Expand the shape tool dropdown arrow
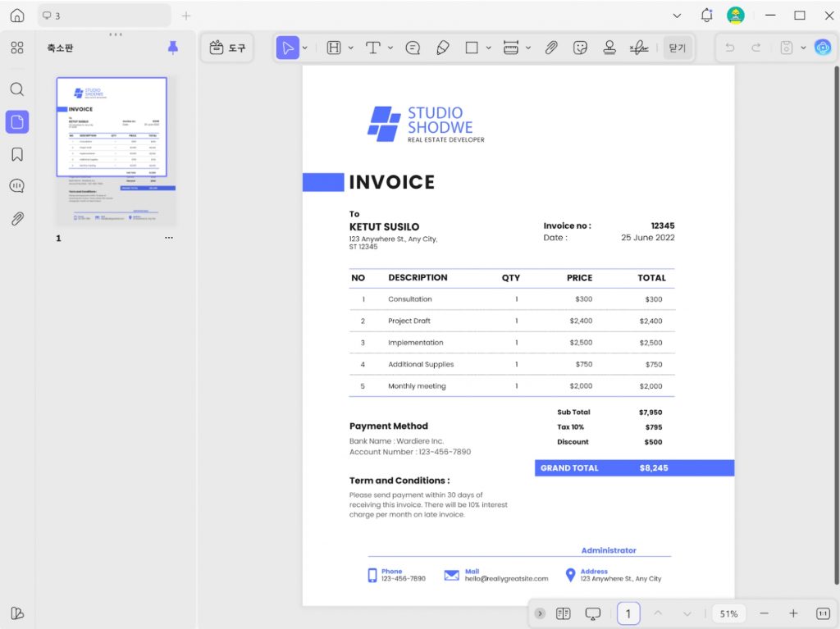 point(489,48)
